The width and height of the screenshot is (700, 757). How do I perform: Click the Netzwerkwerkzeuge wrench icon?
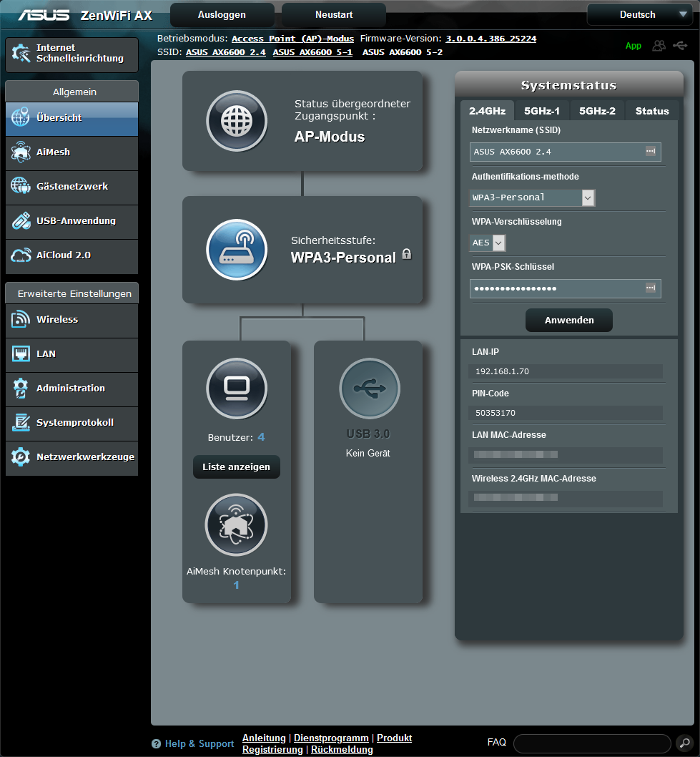pyautogui.click(x=21, y=456)
